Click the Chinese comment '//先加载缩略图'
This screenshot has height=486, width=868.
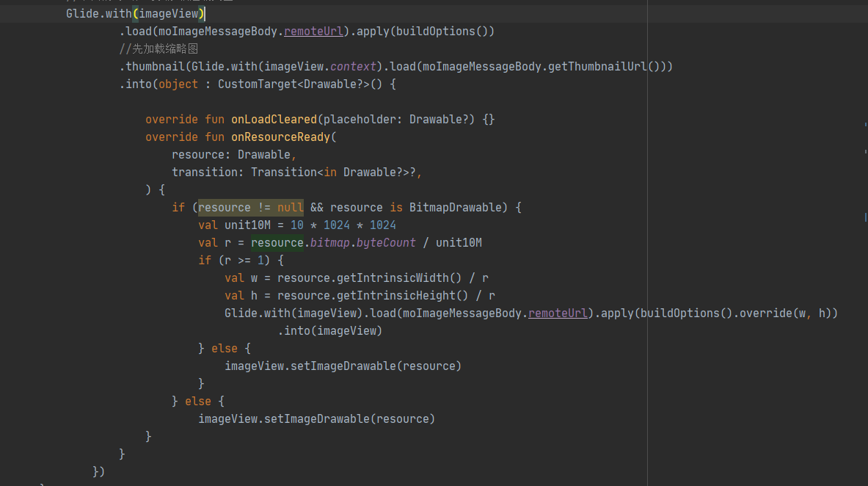point(158,48)
